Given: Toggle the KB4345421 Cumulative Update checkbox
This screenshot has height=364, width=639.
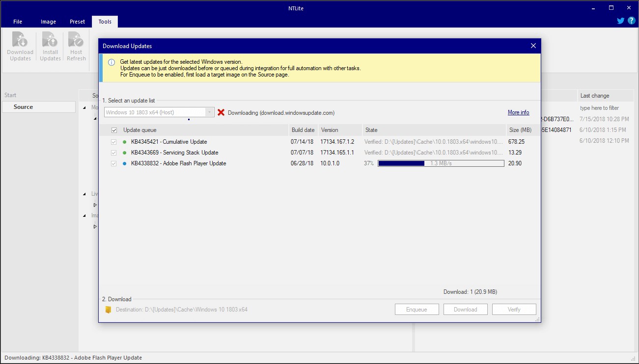Looking at the screenshot, I should point(114,142).
